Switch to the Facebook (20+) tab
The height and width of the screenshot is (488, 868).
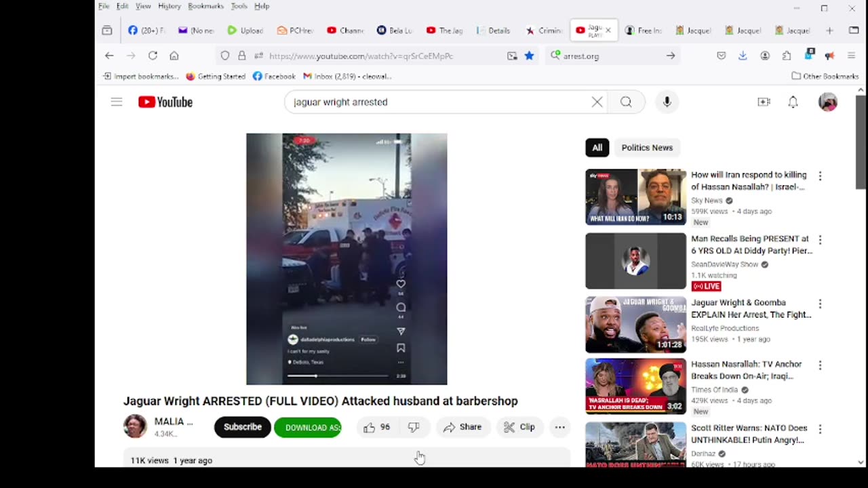(x=146, y=30)
